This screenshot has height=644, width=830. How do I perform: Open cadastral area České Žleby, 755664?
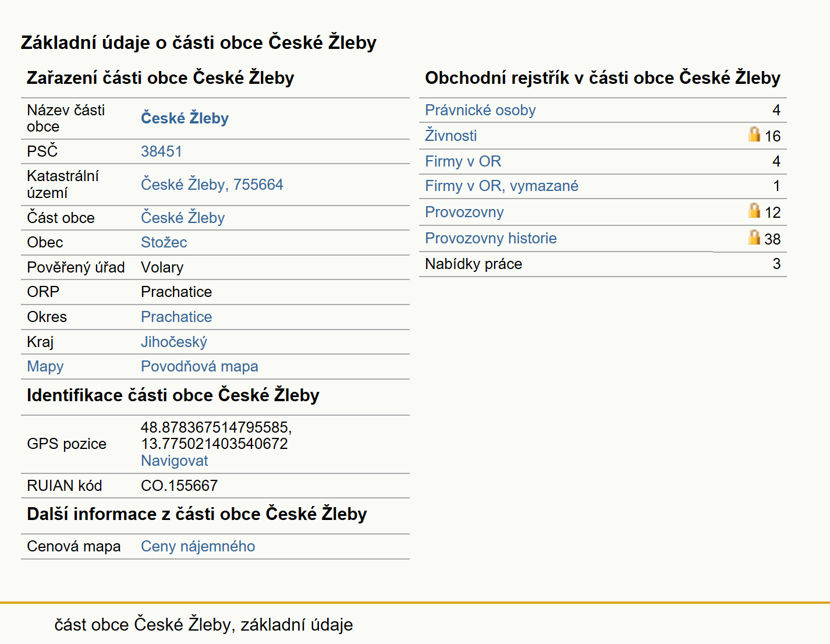click(212, 185)
